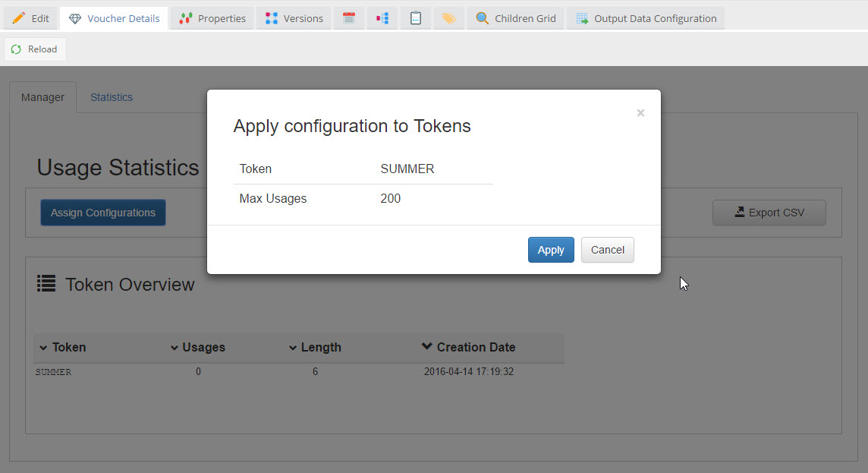Click the Token Overview list icon
The height and width of the screenshot is (473, 868).
coord(46,284)
